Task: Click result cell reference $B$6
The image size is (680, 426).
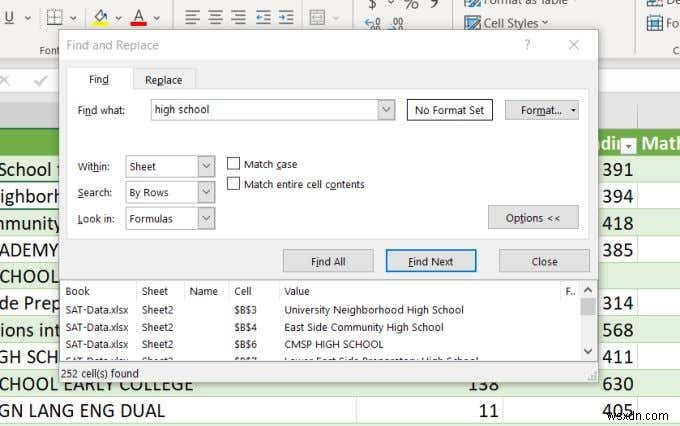Action: pyautogui.click(x=245, y=344)
